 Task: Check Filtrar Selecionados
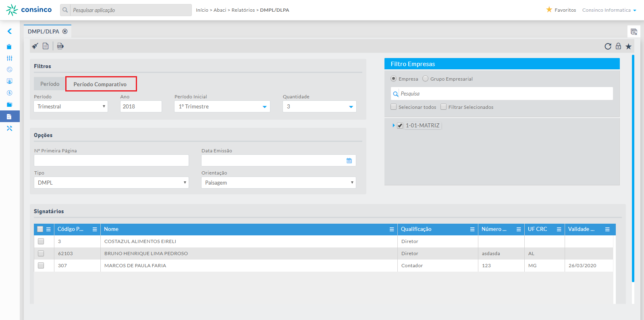pos(444,107)
